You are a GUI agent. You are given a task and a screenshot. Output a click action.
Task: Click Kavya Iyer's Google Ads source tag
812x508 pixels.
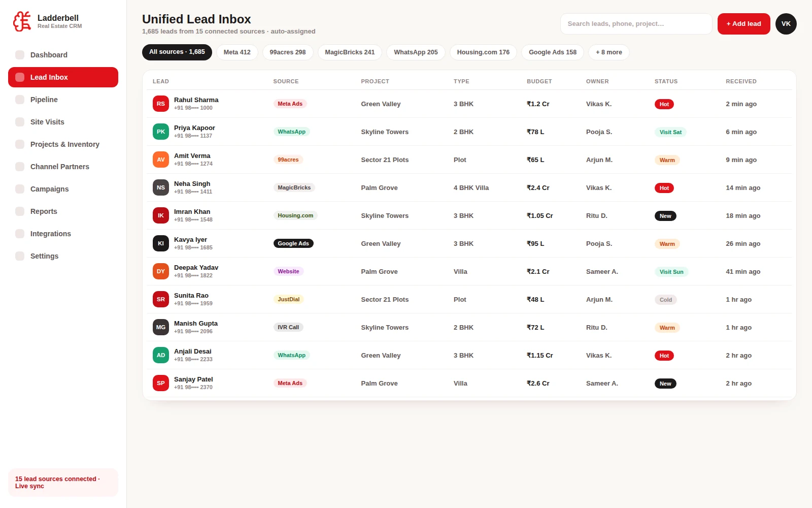click(293, 243)
